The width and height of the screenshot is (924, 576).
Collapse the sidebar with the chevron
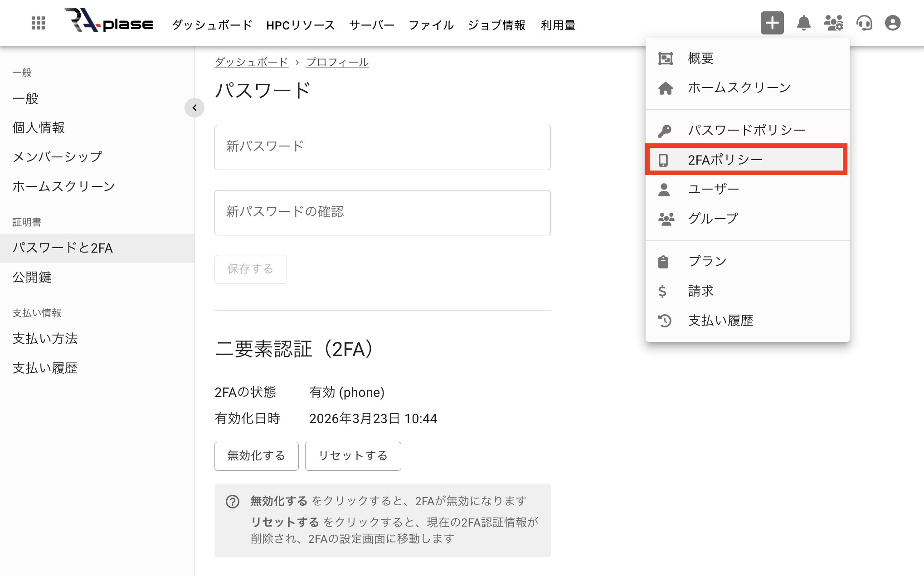(x=195, y=108)
